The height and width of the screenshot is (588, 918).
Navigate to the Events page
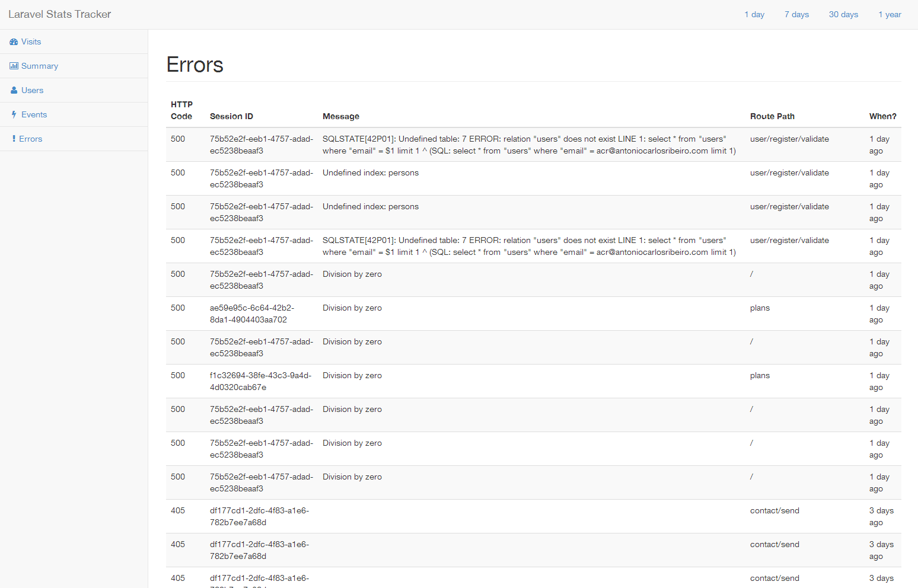34,115
